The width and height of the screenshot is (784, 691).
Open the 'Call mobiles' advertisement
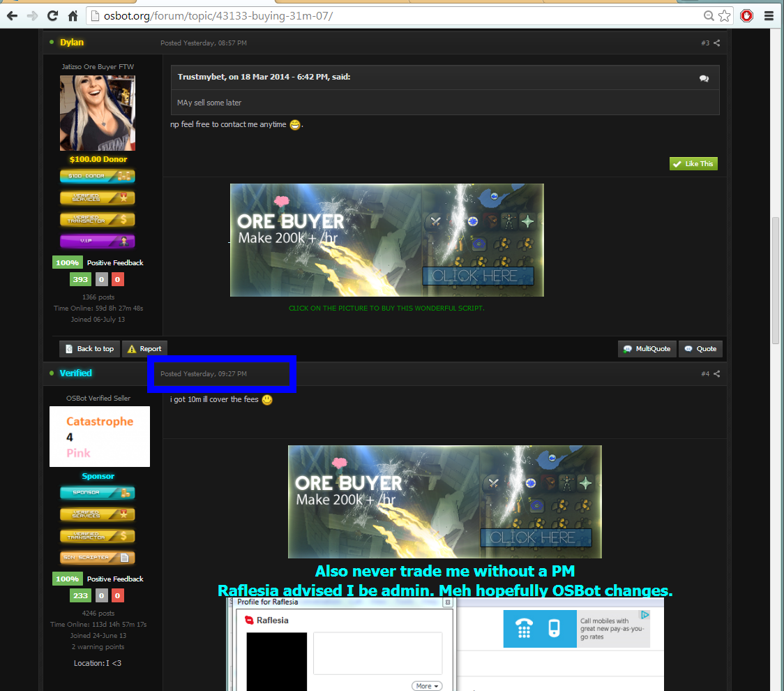click(x=577, y=629)
